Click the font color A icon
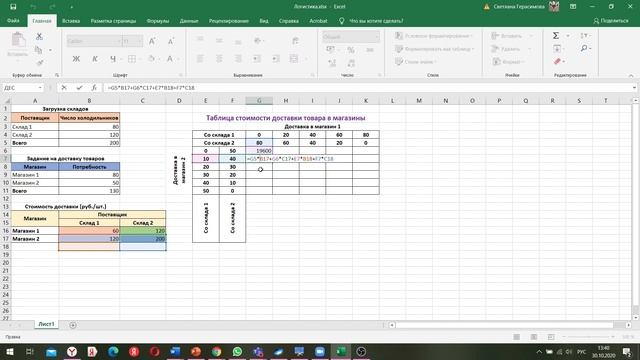The height and width of the screenshot is (360, 640). 170,59
